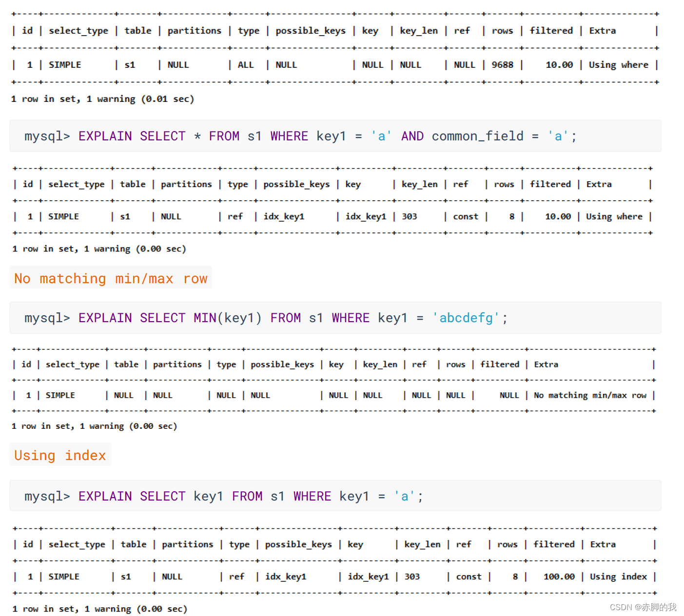The image size is (684, 616).
Task: Select the 'No matching min/max row' heading
Action: point(111,278)
